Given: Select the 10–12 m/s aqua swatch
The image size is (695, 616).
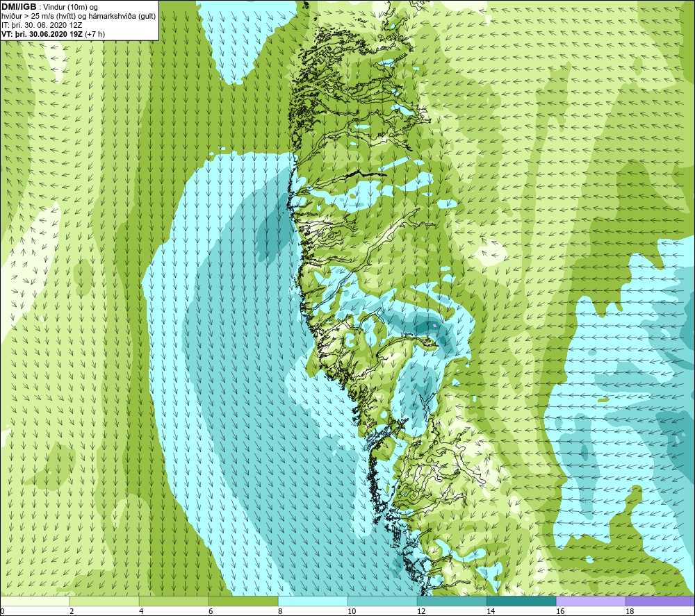Looking at the screenshot, I should [382, 601].
